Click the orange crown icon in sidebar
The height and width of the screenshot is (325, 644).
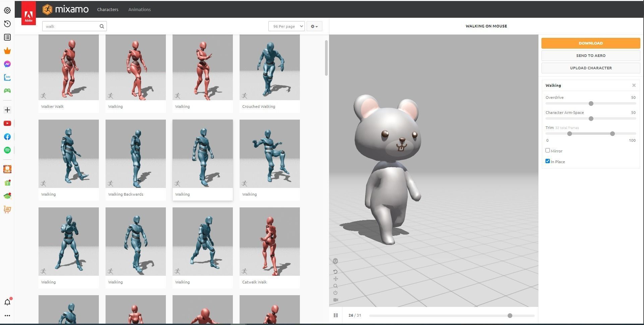coord(7,51)
